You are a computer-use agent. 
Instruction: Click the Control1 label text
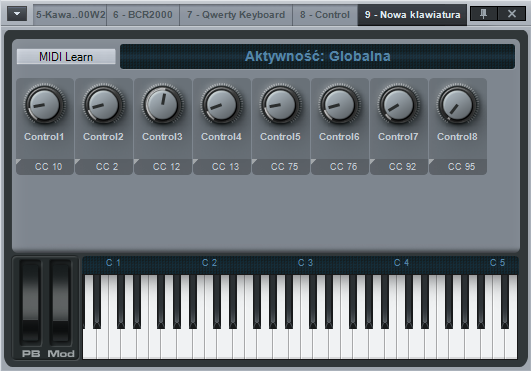click(44, 137)
